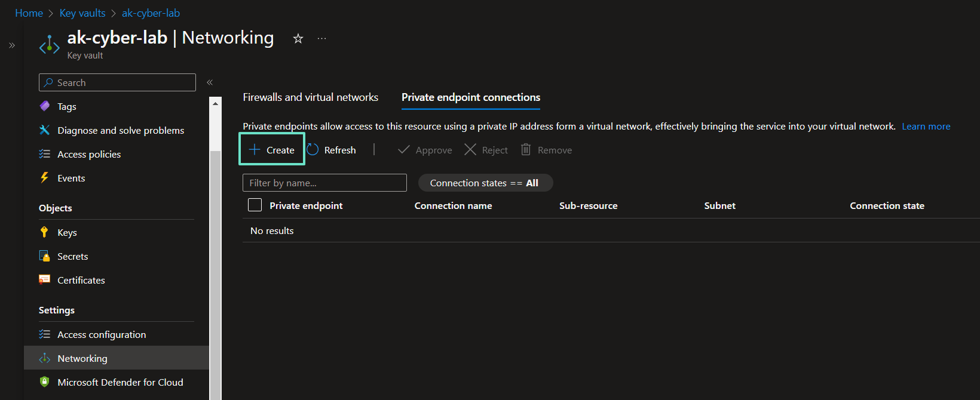Click the plus icon on the Create button
The height and width of the screenshot is (400, 980).
[x=255, y=150]
